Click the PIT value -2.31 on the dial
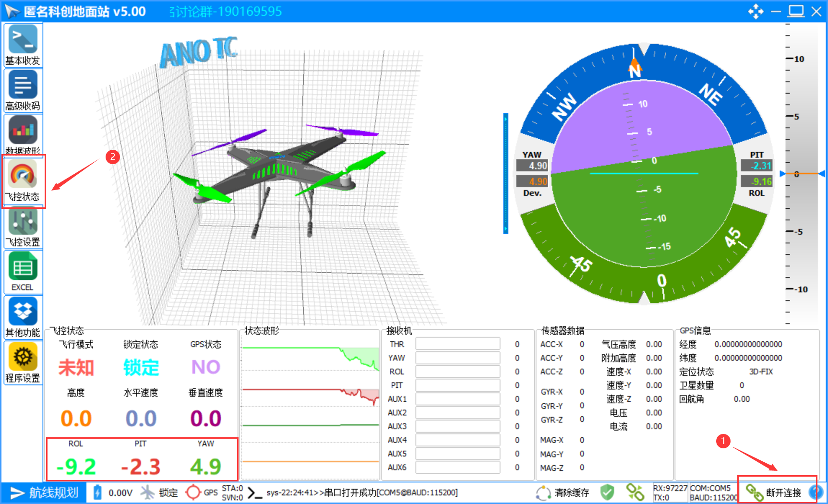Viewport: 828px width, 504px height. tap(756, 166)
